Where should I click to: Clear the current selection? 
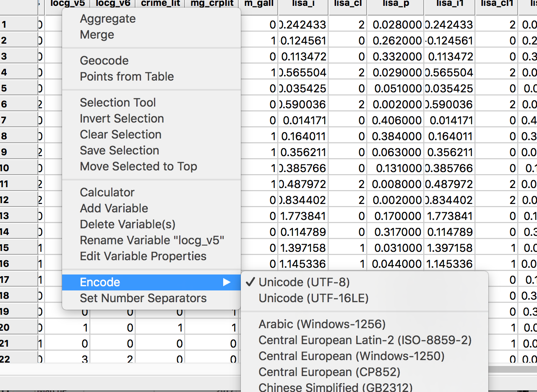pos(120,134)
